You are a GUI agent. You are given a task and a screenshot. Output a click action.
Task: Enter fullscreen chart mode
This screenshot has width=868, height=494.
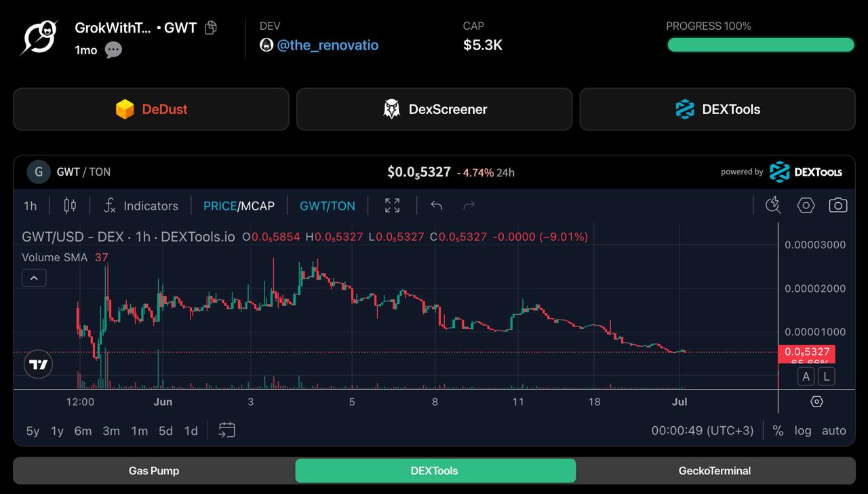click(392, 206)
